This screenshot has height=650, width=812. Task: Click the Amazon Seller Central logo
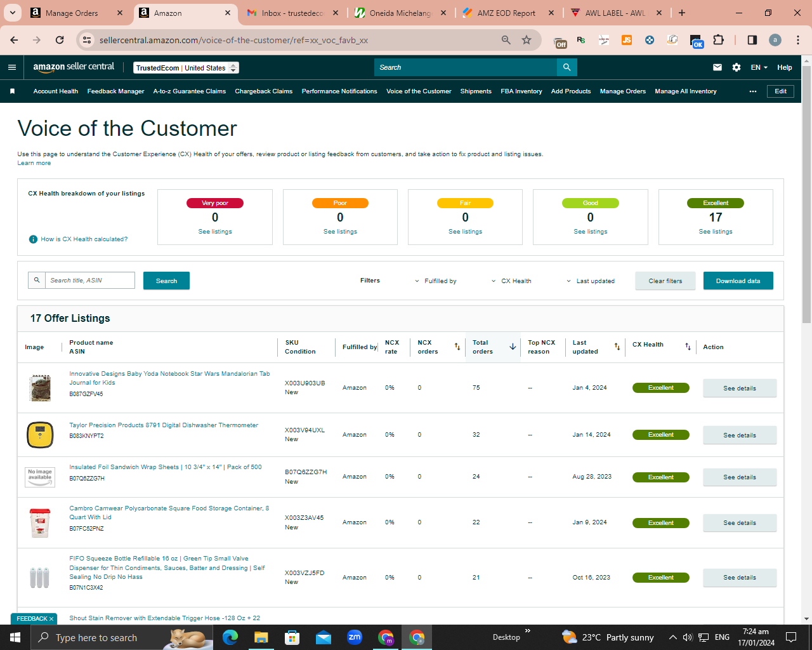[74, 67]
